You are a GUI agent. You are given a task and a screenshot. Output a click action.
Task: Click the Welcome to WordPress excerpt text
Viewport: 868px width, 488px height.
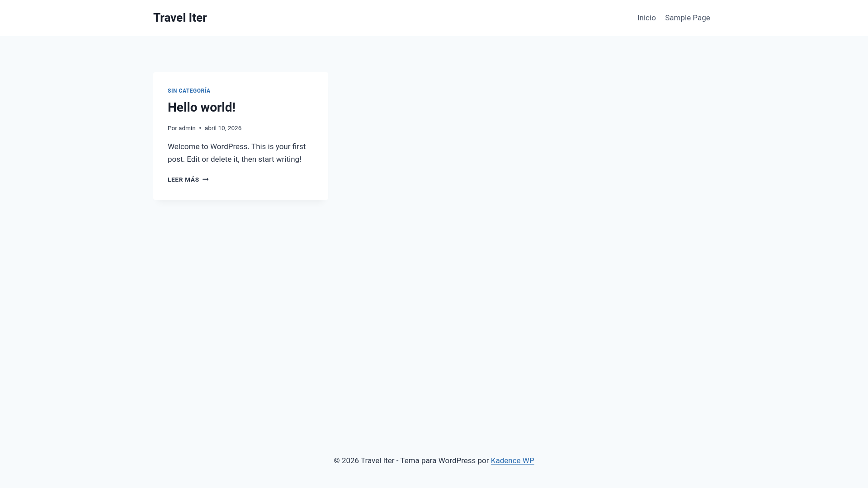[x=237, y=153]
